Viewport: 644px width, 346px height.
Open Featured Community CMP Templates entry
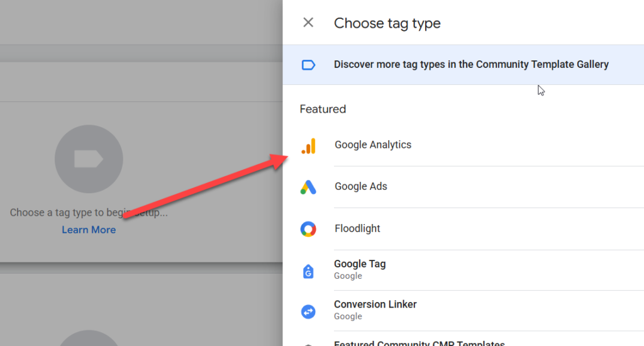(x=419, y=343)
